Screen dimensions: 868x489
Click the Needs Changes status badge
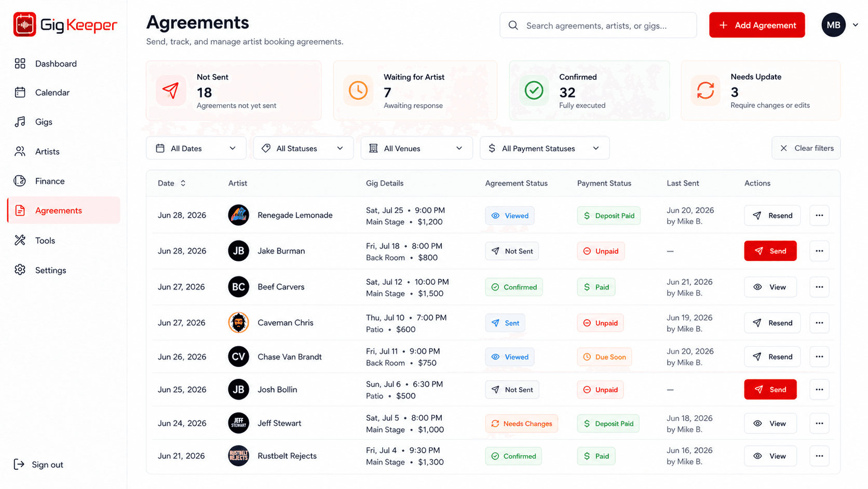(521, 424)
